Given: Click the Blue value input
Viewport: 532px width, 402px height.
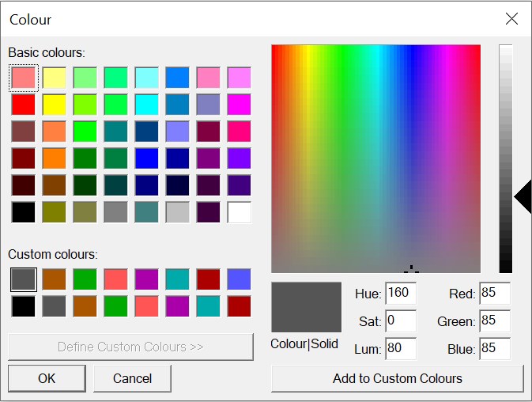Looking at the screenshot, I should coord(495,349).
